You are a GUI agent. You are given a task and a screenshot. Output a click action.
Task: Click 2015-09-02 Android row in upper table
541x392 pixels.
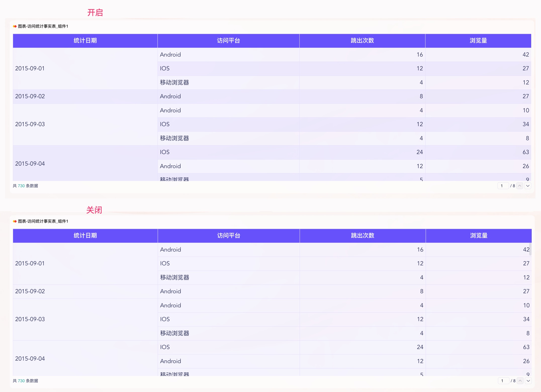(x=272, y=96)
